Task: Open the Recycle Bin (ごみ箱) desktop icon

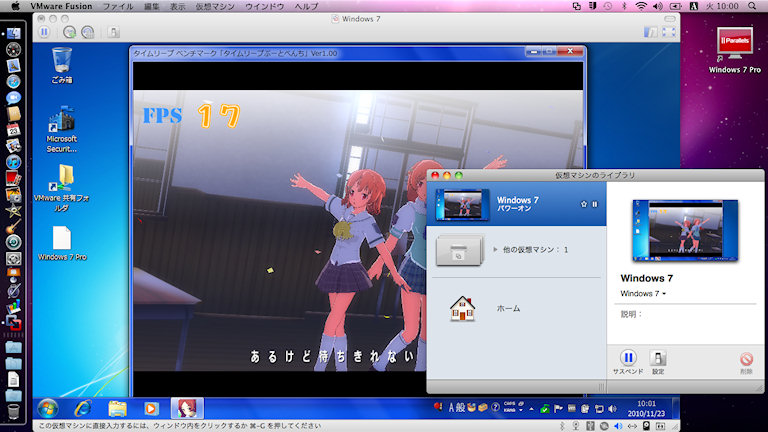Action: tap(62, 65)
